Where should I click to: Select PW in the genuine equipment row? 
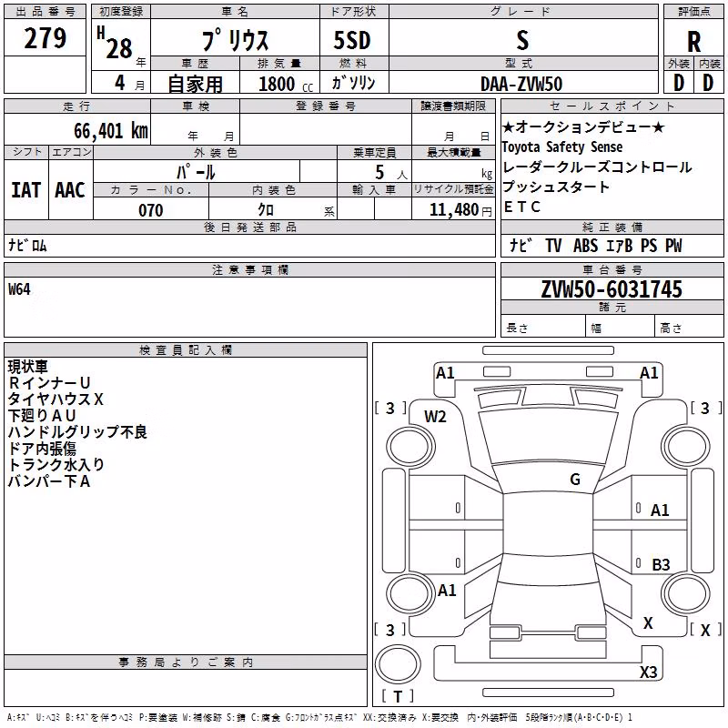point(673,246)
